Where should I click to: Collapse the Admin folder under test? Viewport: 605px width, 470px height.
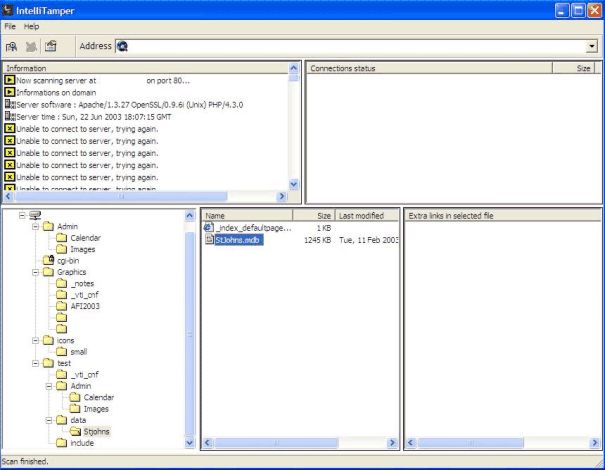point(49,386)
